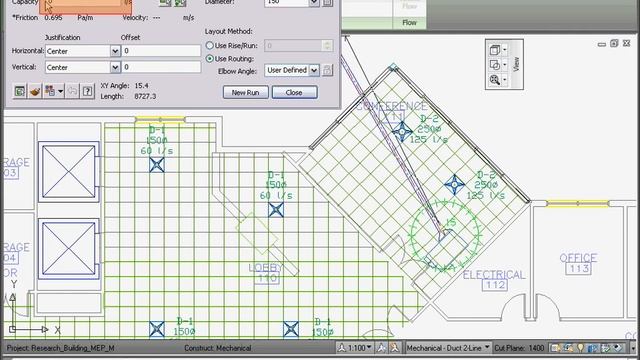Viewport: 640px width, 360px height.
Task: Select the Use Rise/Run radio button
Action: click(x=209, y=45)
